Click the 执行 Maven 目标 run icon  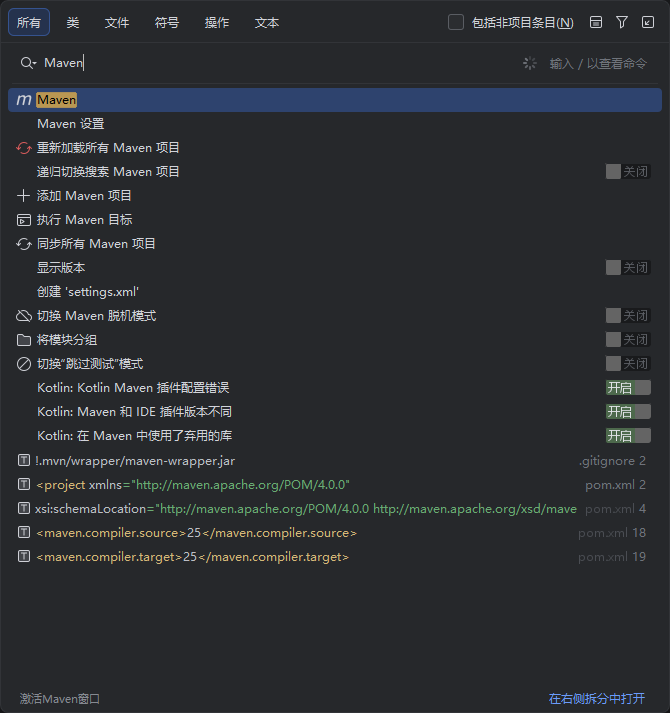click(24, 220)
